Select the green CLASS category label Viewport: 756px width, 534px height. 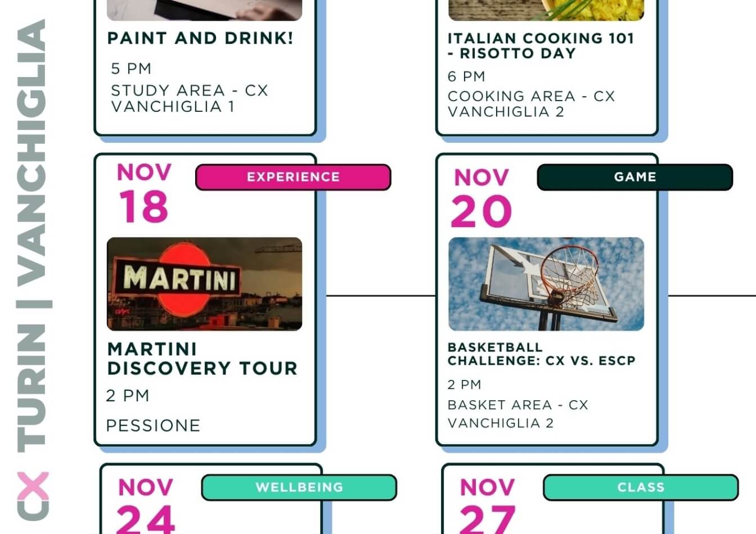click(640, 487)
